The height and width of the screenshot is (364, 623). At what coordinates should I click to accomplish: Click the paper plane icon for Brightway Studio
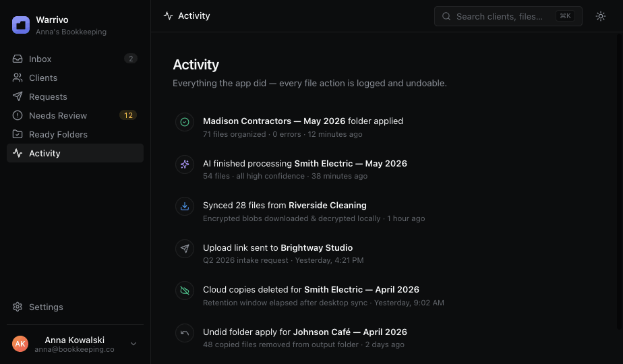click(185, 248)
